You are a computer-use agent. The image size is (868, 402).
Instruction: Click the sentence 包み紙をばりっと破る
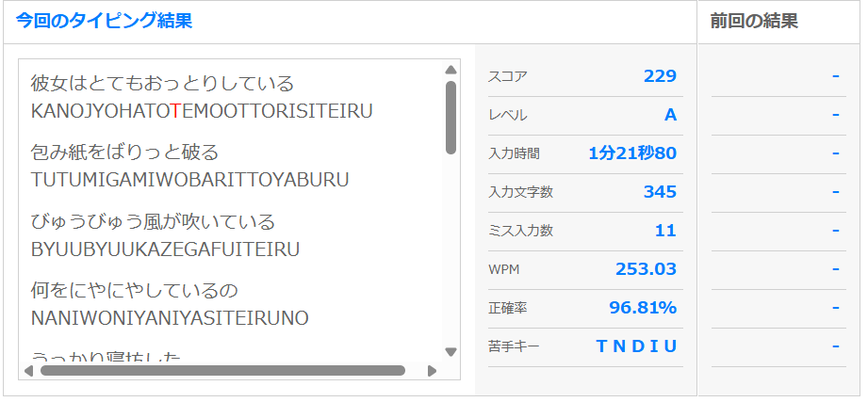[x=124, y=153]
